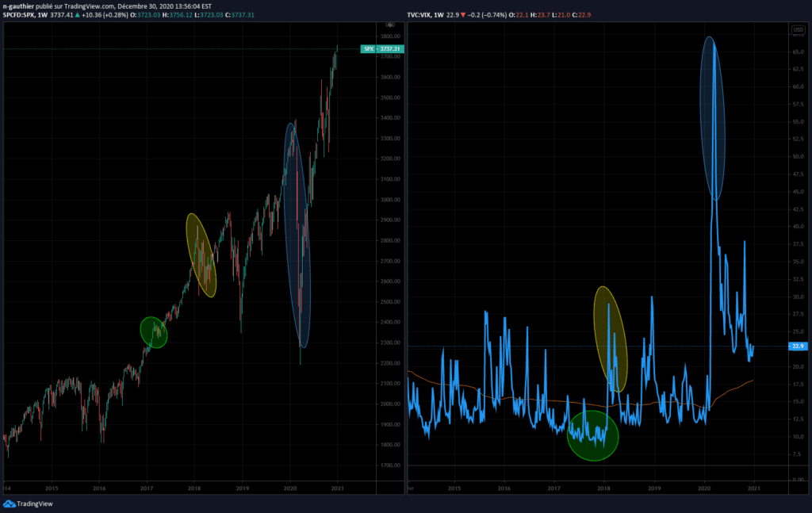Click the red down arrow beside the VIX value
812x513 pixels.
[x=463, y=15]
